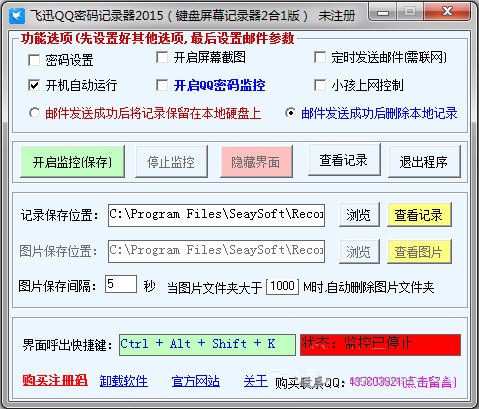
Task: Open the 卸载软件 link
Action: [x=124, y=381]
